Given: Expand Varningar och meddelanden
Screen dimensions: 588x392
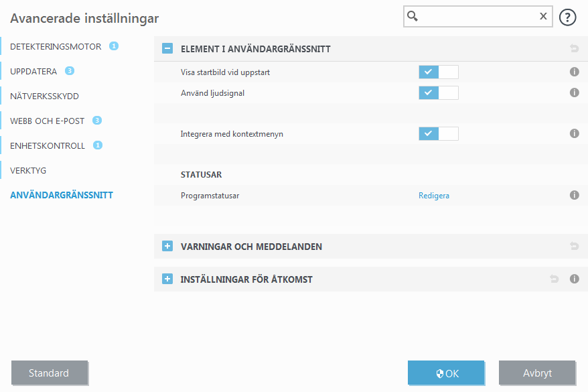Looking at the screenshot, I should tap(167, 246).
